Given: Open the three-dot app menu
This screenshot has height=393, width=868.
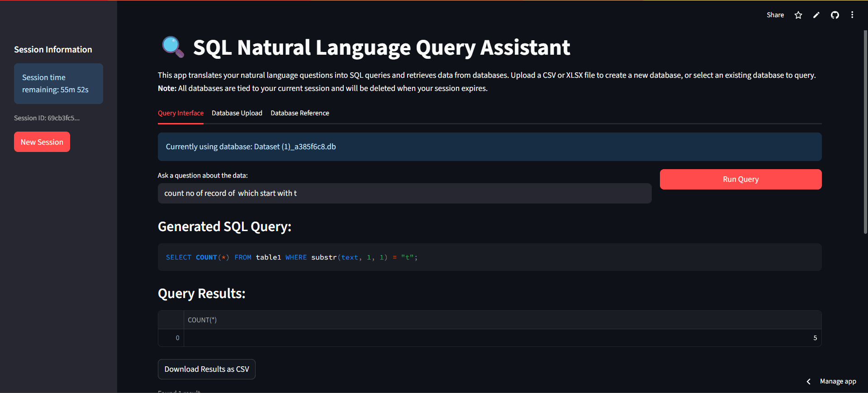Looking at the screenshot, I should 852,15.
